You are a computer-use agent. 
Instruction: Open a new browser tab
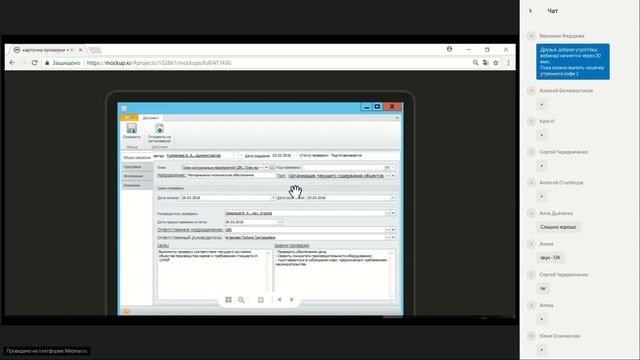click(95, 50)
